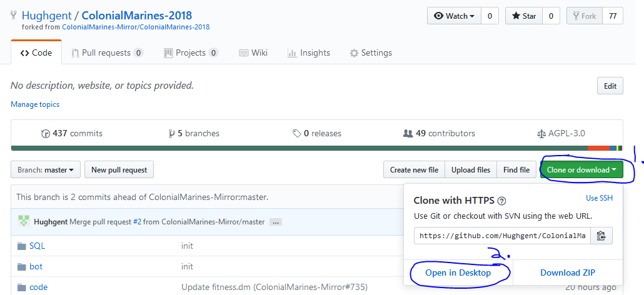View 0 releases
Image resolution: width=644 pixels, height=295 pixels.
coord(316,133)
